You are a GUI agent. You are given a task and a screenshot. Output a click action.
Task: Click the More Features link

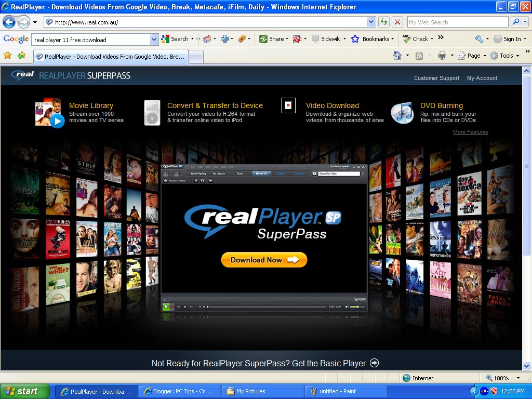click(x=470, y=132)
